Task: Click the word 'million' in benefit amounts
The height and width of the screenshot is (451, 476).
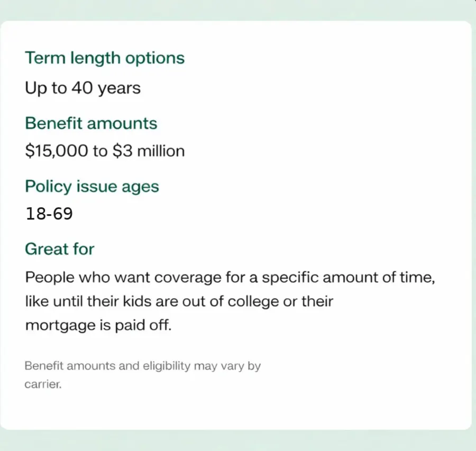Action: click(161, 151)
